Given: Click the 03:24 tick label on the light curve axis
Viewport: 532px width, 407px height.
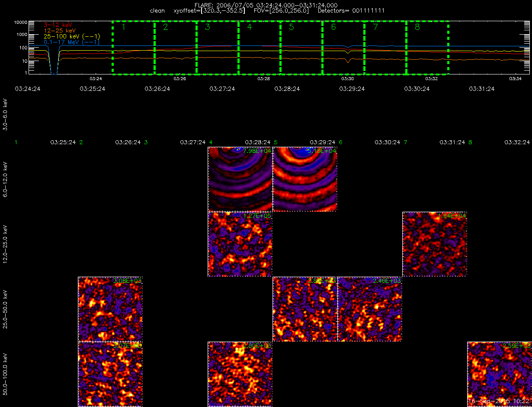Looking at the screenshot, I should click(x=96, y=79).
